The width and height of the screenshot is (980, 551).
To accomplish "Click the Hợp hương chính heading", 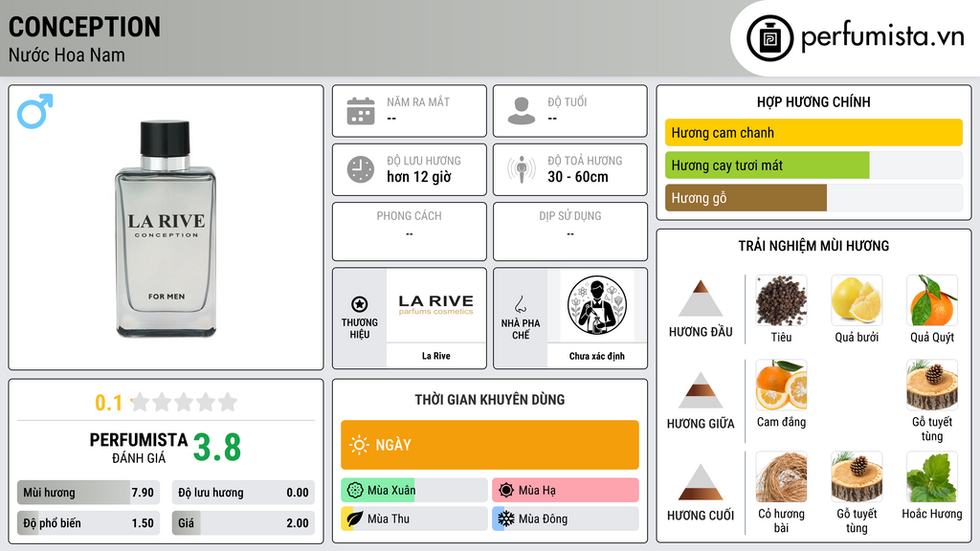I will pos(813,101).
